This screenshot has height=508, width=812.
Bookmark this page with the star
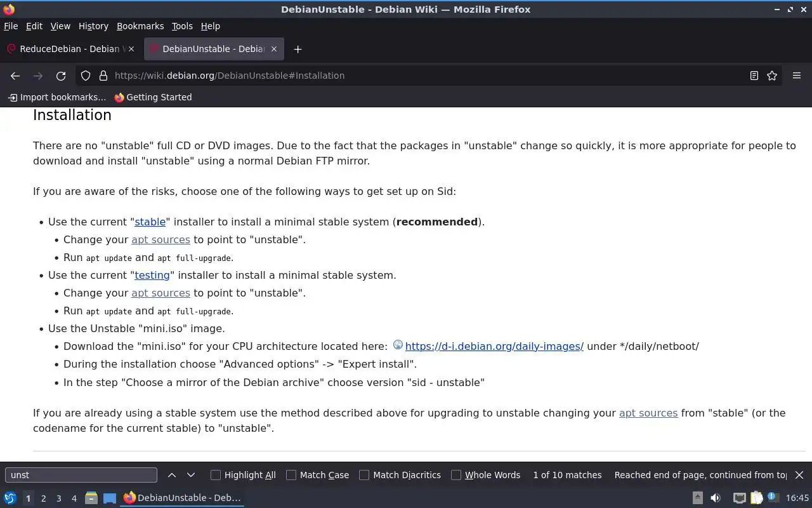(772, 76)
